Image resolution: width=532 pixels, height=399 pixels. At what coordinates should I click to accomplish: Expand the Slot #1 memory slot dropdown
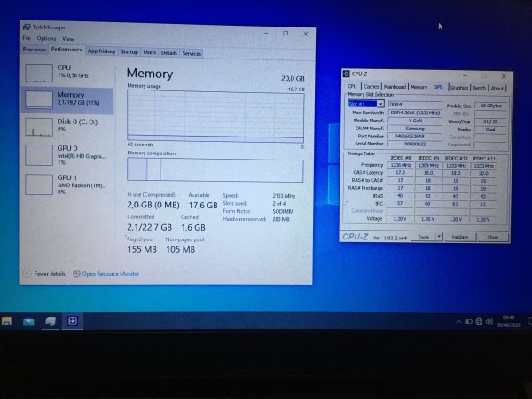pyautogui.click(x=380, y=104)
